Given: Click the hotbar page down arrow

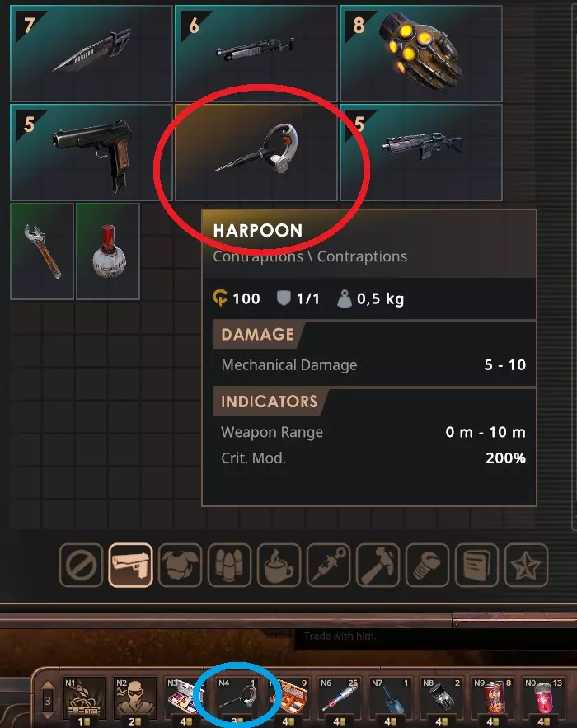Looking at the screenshot, I should point(47,714).
